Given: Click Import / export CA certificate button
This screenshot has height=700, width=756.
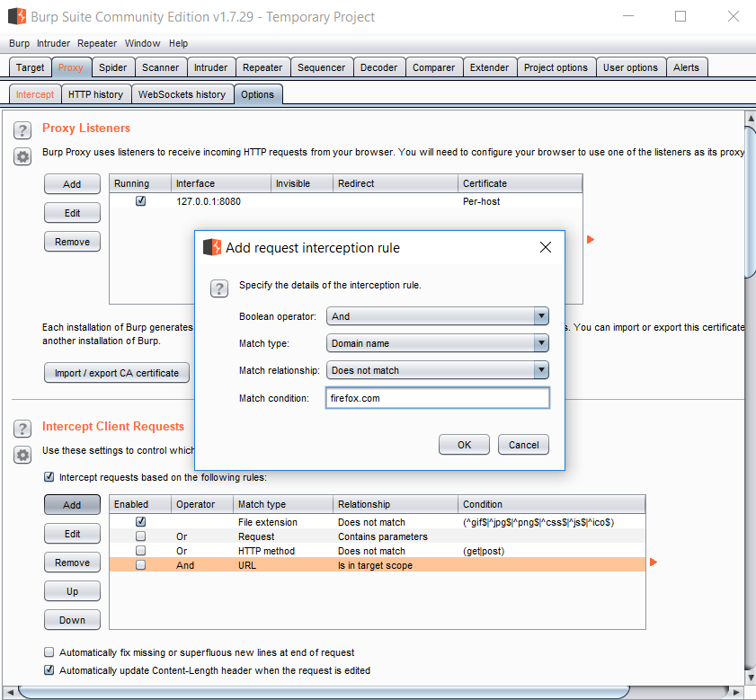Looking at the screenshot, I should pyautogui.click(x=117, y=373).
